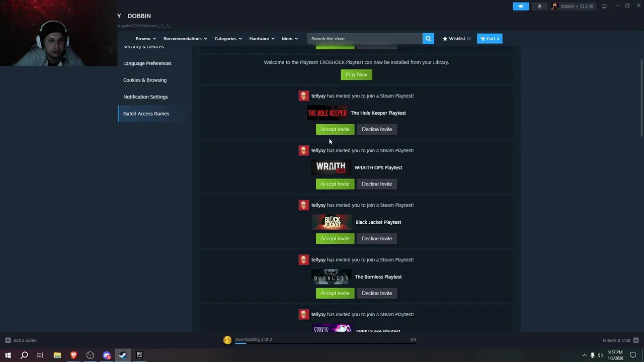
Task: Click tellyay avatar on Black Jacket invite
Action: click(x=303, y=205)
